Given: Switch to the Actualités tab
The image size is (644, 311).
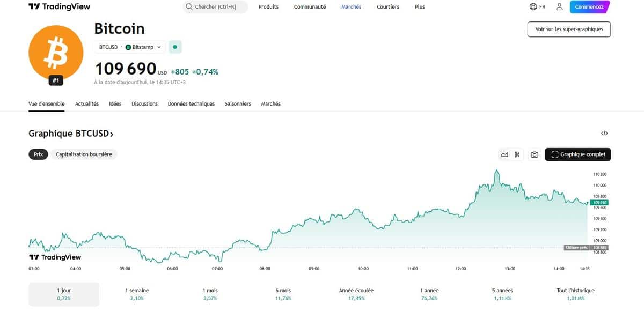Looking at the screenshot, I should (x=87, y=104).
